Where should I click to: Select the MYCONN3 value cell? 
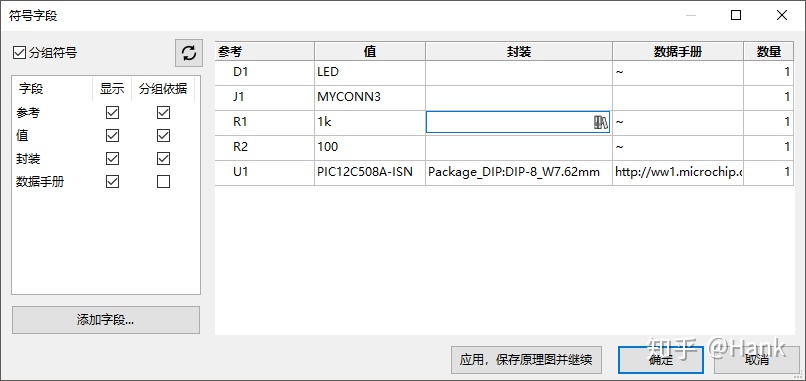(370, 97)
